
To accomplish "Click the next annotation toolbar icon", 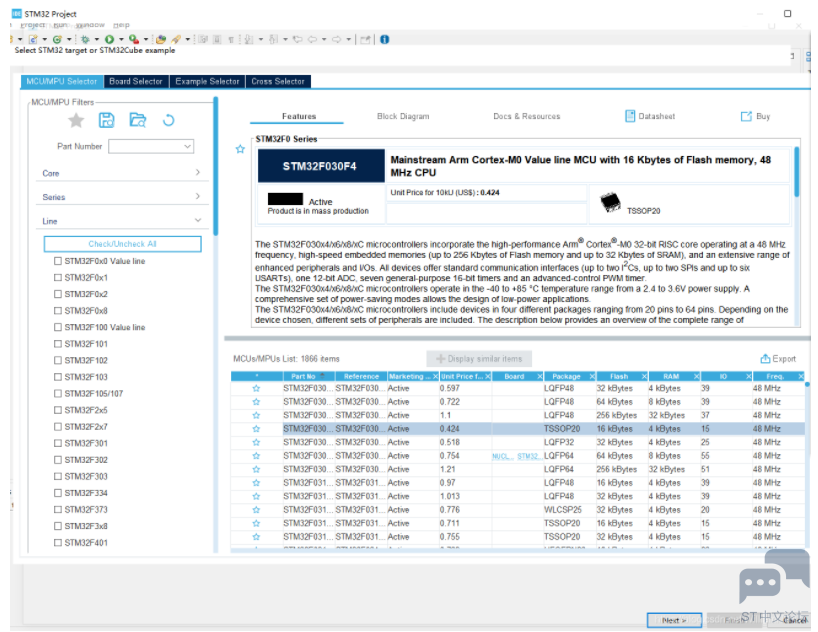I will point(249,40).
